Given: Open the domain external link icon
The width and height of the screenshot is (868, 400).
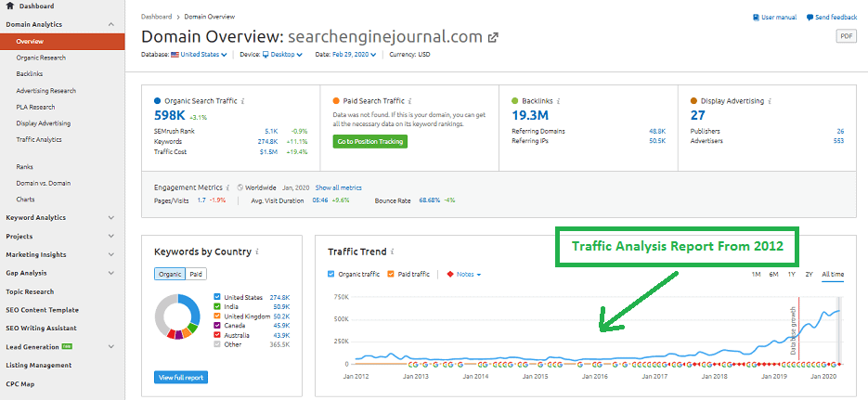Looking at the screenshot, I should [493, 38].
